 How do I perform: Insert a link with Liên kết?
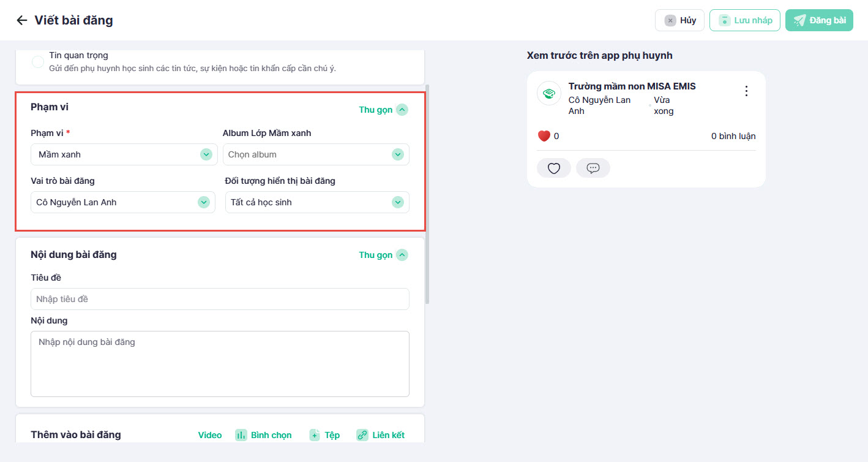pyautogui.click(x=381, y=435)
